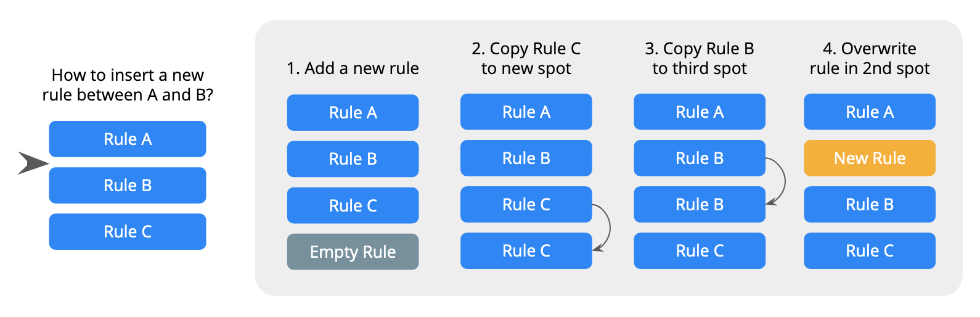The image size is (980, 317).
Task: Select Rule B below the New Rule block
Action: tap(869, 205)
